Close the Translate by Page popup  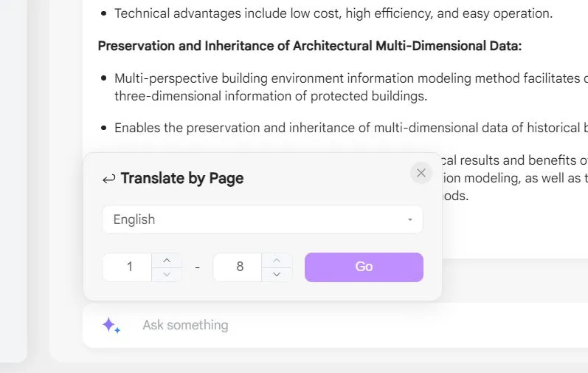(x=421, y=173)
